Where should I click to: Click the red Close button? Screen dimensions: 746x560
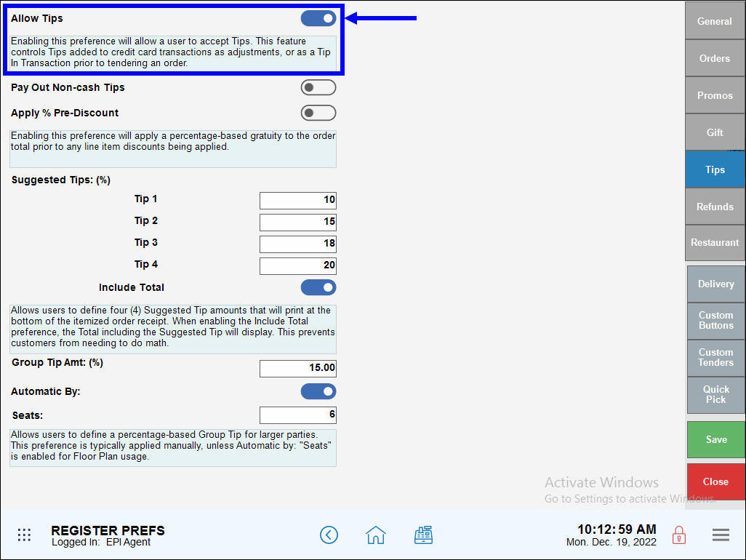pos(715,481)
